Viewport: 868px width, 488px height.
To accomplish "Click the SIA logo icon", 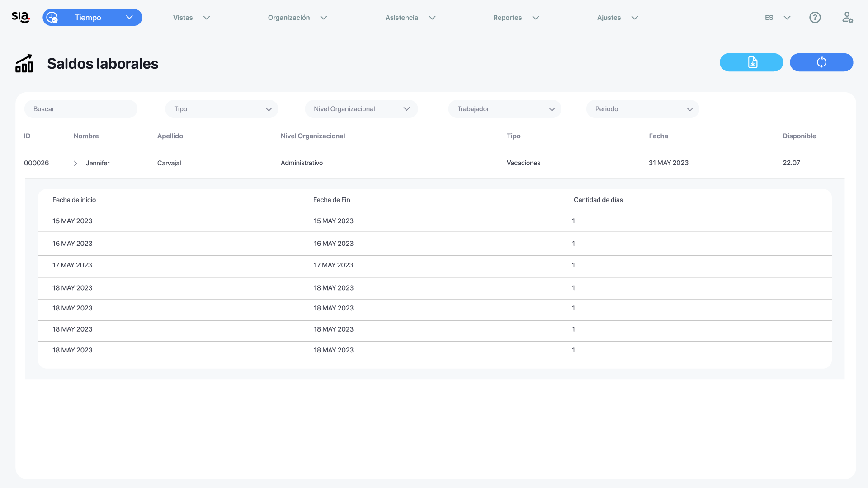I will coord(21,17).
